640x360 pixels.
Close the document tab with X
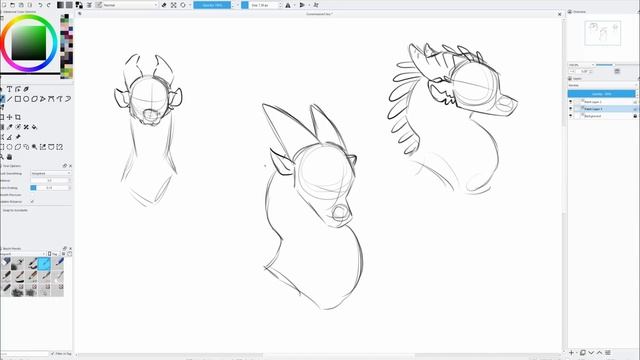pyautogui.click(x=560, y=14)
